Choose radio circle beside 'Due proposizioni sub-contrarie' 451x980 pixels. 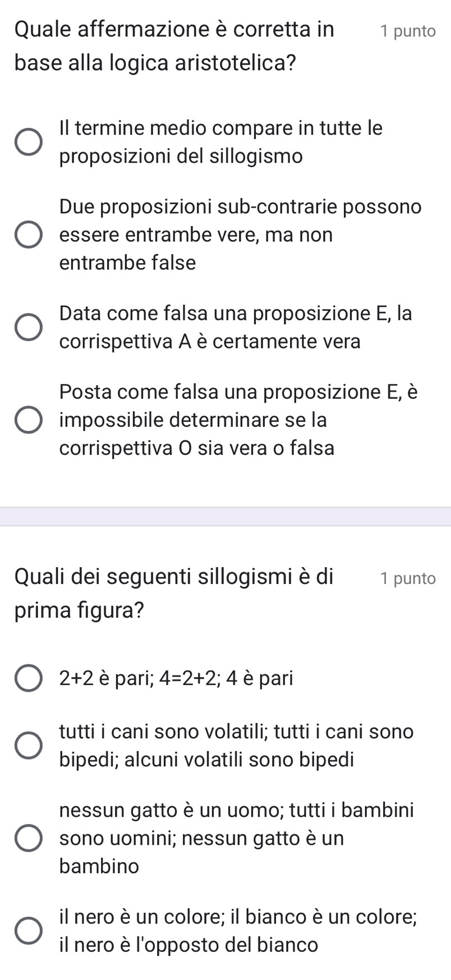(28, 234)
